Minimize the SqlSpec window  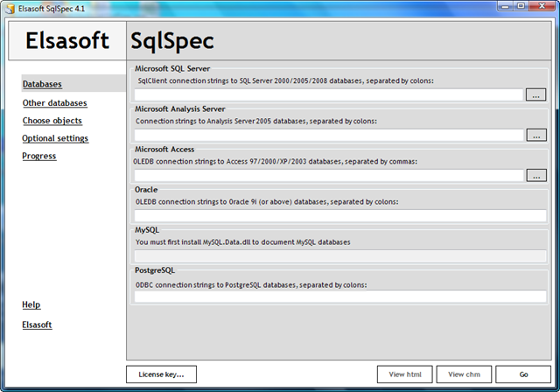click(x=506, y=6)
